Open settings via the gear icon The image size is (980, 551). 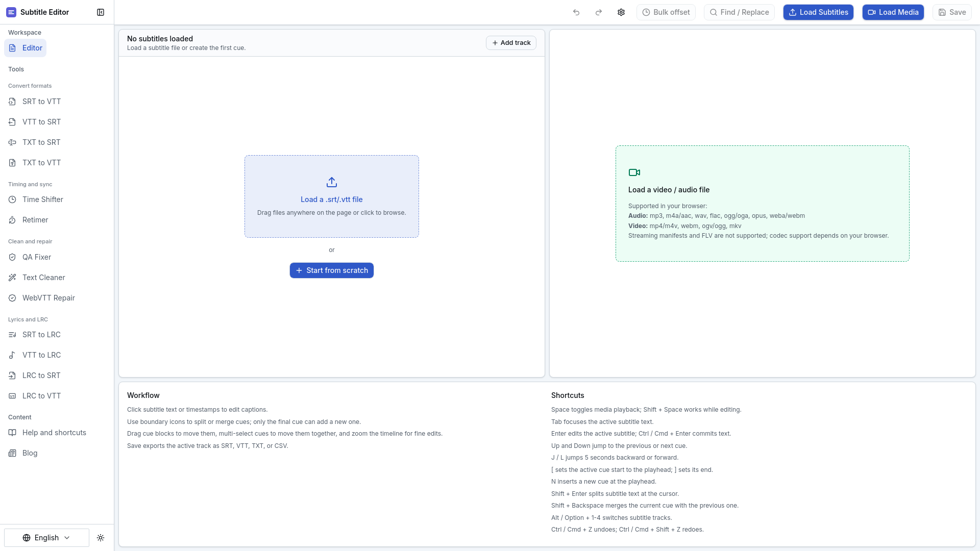[621, 12]
